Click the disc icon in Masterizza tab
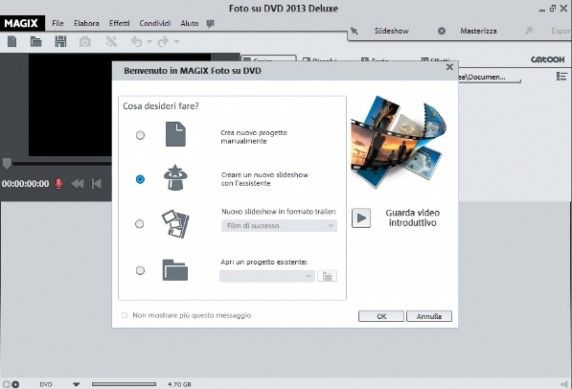This screenshot has width=572, height=389. coord(441,31)
